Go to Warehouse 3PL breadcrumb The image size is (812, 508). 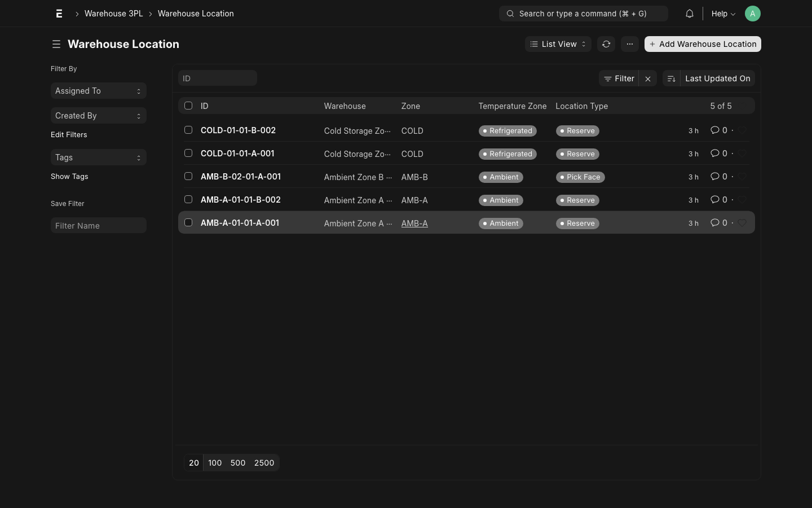click(113, 14)
